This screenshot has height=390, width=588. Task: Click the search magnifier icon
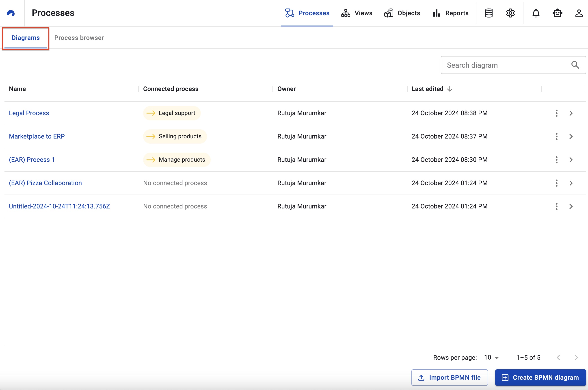pyautogui.click(x=575, y=65)
